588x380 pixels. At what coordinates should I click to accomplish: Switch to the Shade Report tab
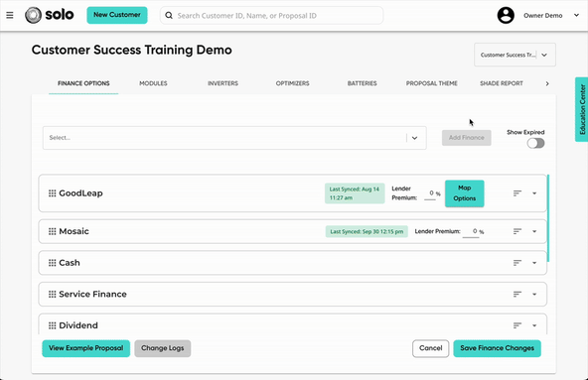click(502, 83)
